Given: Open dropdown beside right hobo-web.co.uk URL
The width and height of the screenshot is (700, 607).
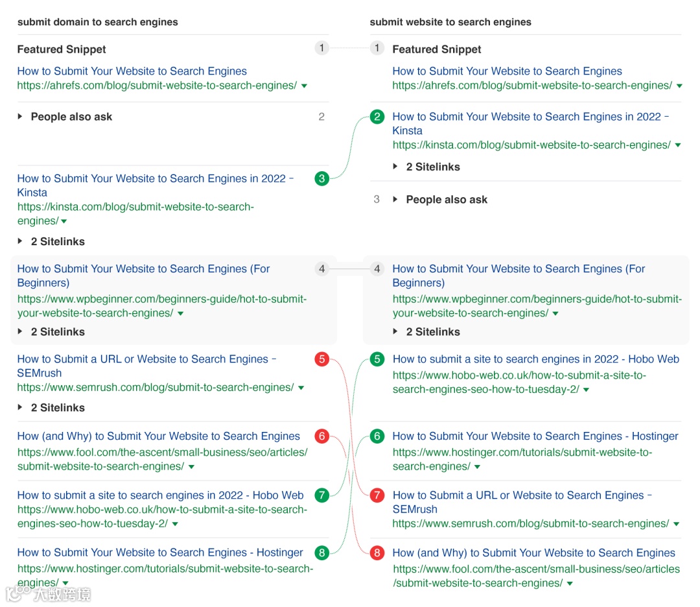Looking at the screenshot, I should point(586,390).
